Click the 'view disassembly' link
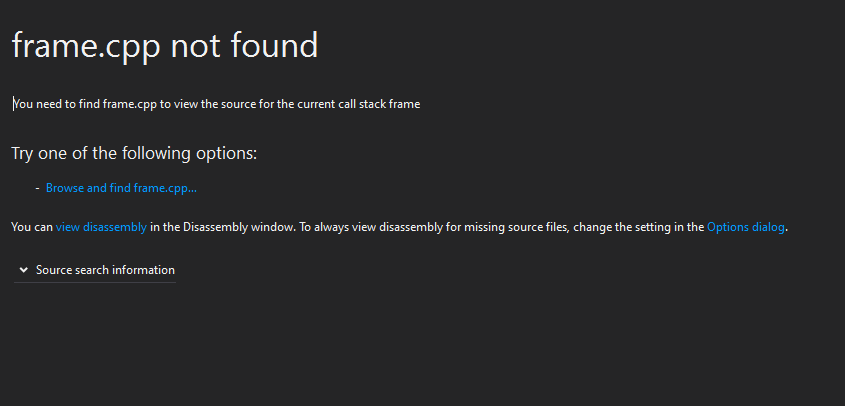The height and width of the screenshot is (406, 845). click(x=101, y=227)
